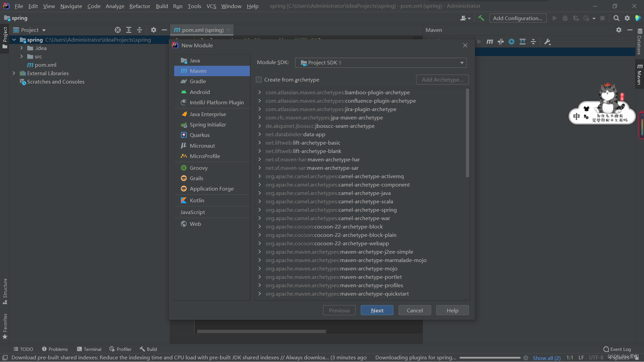This screenshot has height=362, width=644.
Task: Open Build menu
Action: [162, 6]
